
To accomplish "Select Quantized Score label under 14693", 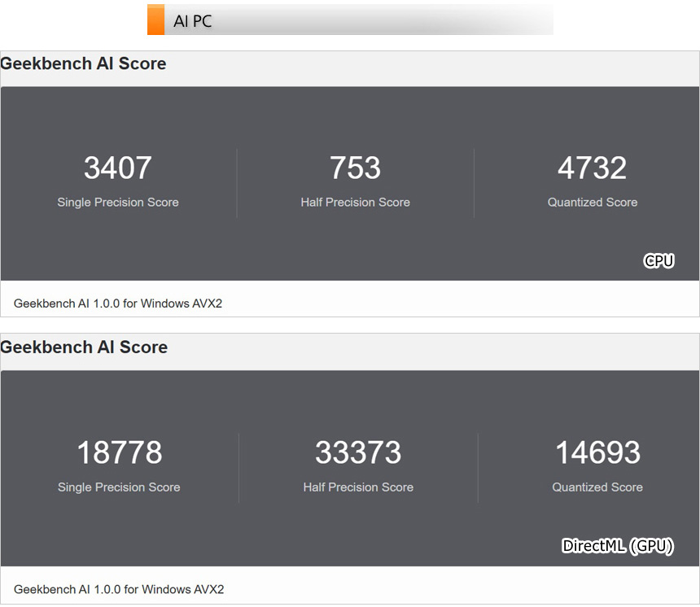I will [597, 487].
